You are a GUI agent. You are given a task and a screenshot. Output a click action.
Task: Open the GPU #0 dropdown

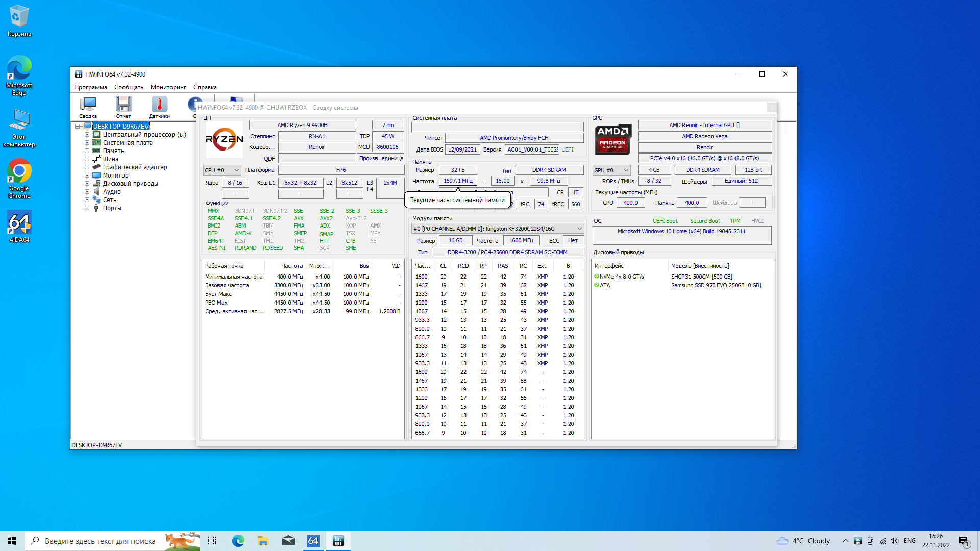point(611,170)
